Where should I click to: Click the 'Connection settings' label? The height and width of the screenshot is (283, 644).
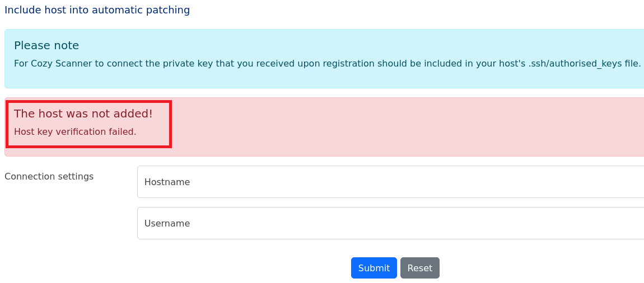click(x=49, y=177)
